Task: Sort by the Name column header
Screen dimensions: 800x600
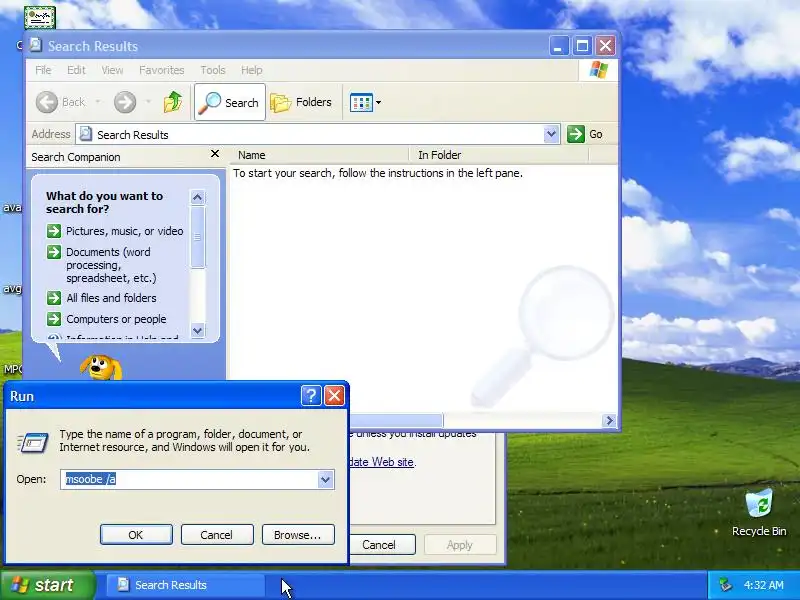Action: [320, 155]
